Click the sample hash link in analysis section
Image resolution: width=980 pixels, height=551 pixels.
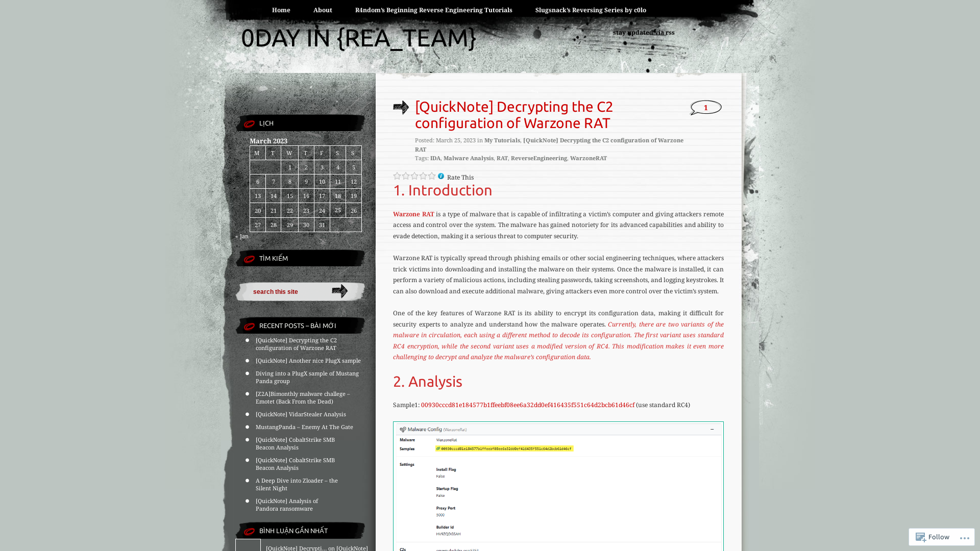pos(527,405)
